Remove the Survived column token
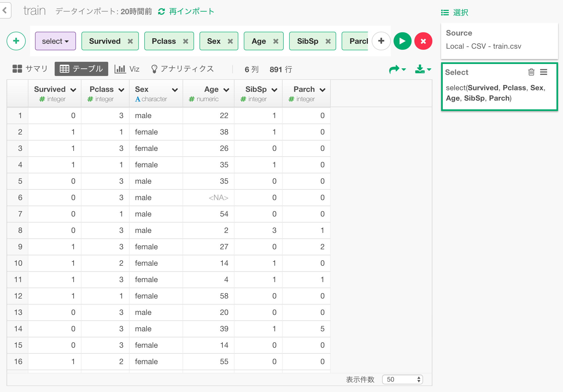This screenshot has height=392, width=563. click(130, 41)
